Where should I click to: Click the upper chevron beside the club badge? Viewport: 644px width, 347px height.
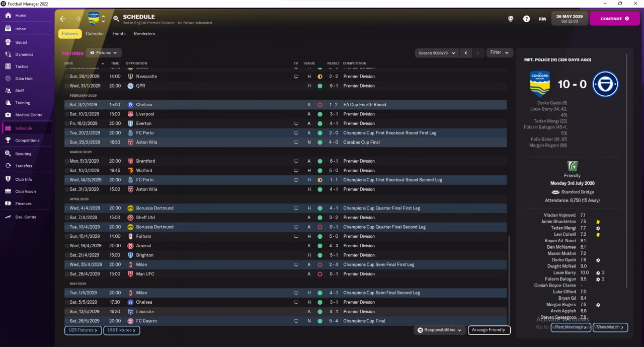tap(103, 16)
